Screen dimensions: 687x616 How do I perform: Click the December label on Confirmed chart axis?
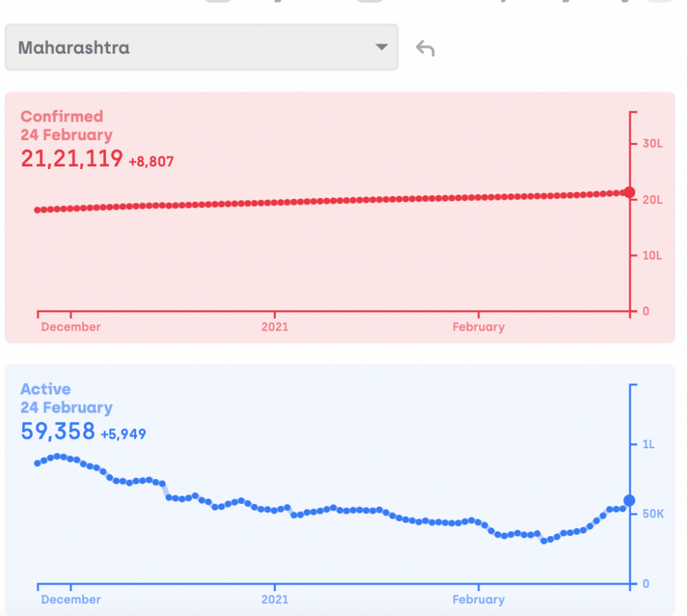point(70,327)
